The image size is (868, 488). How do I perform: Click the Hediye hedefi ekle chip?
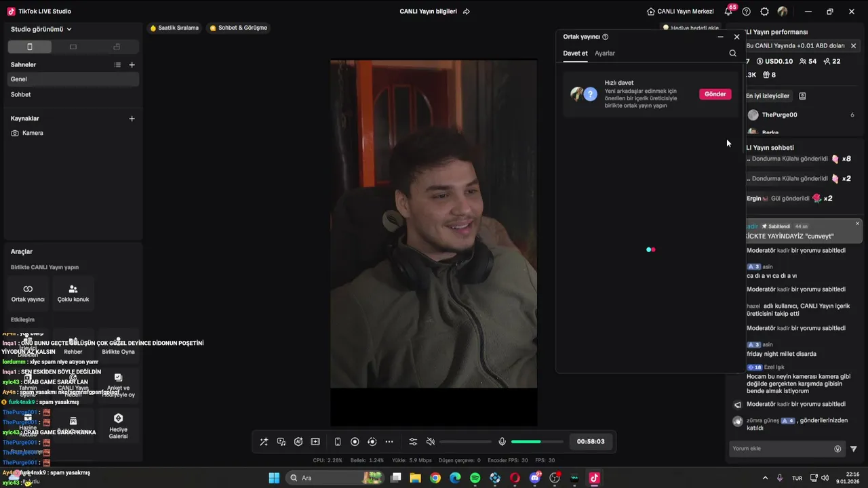pyautogui.click(x=691, y=28)
